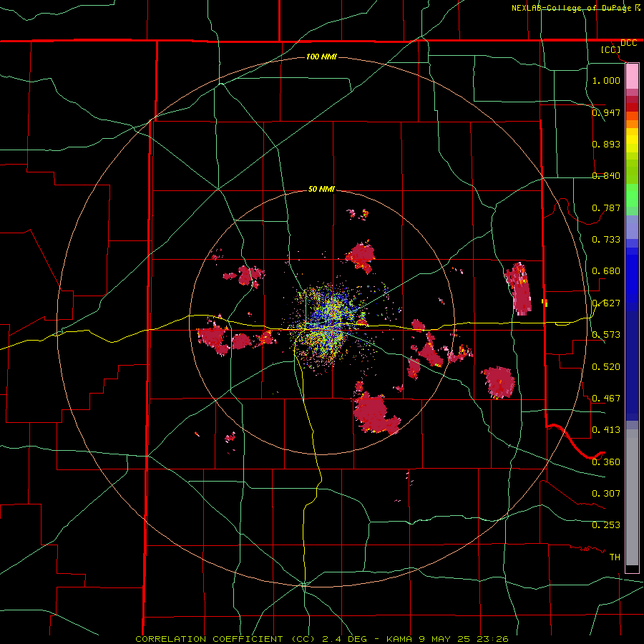Image resolution: width=644 pixels, height=644 pixels.
Task: Click the [CC] scale unit label
Action: [610, 49]
